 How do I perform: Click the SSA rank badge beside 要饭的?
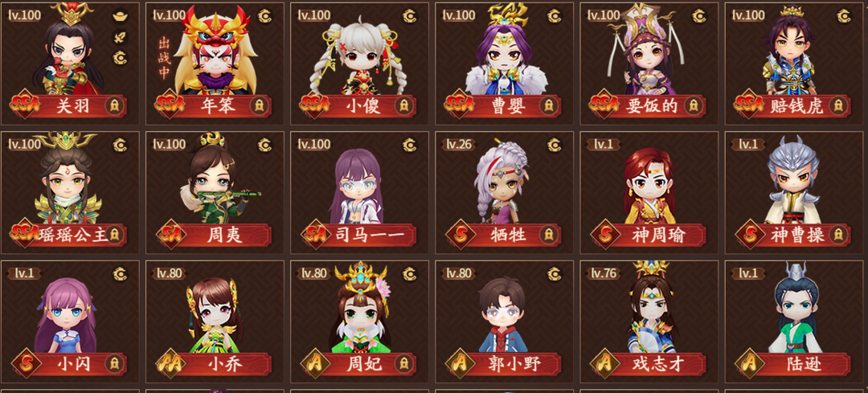pyautogui.click(x=604, y=105)
